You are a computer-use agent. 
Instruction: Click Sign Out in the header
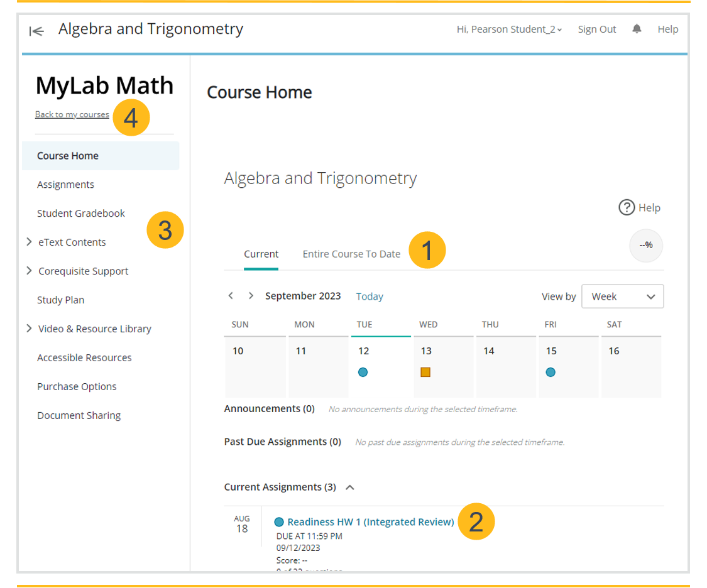click(x=596, y=30)
